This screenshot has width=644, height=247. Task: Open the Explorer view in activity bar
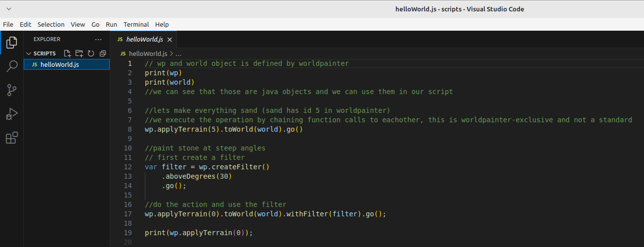click(11, 43)
